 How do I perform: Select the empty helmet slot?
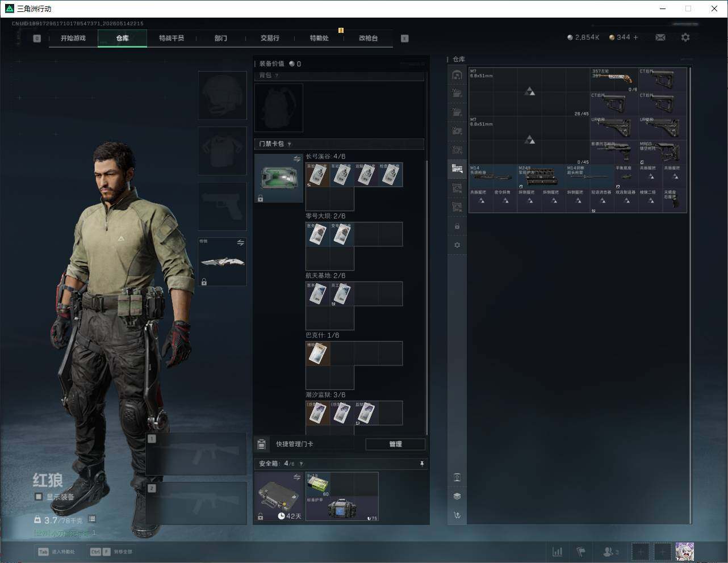222,95
